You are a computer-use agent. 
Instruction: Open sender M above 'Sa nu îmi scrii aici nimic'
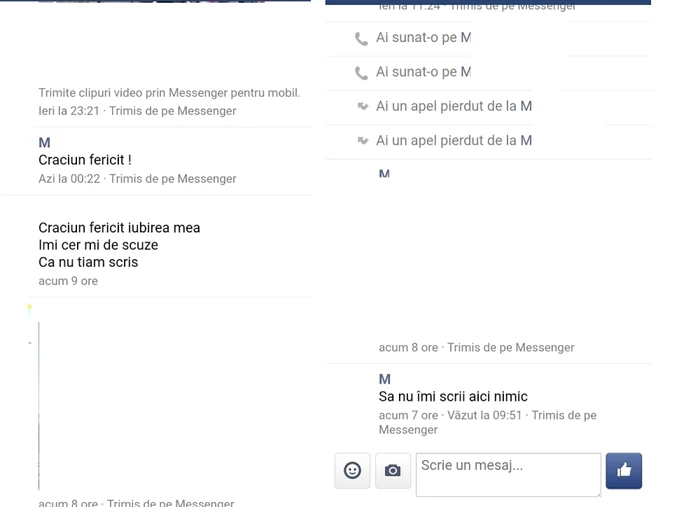pyautogui.click(x=384, y=379)
